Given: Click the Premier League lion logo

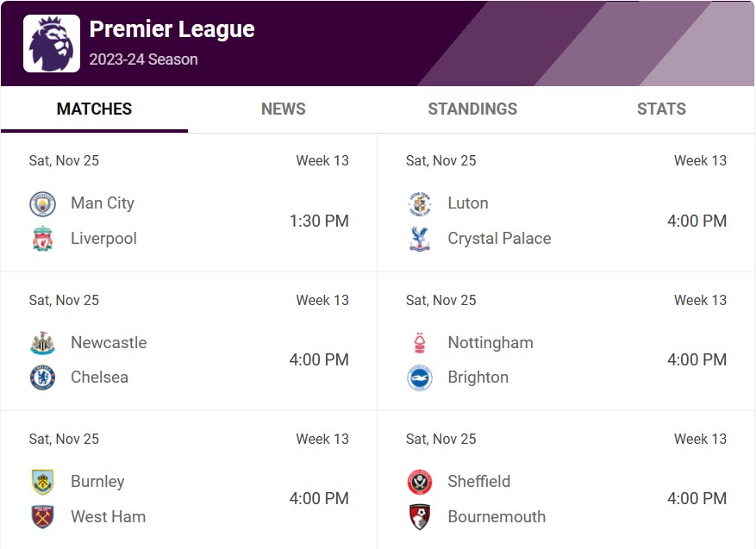Looking at the screenshot, I should point(52,43).
